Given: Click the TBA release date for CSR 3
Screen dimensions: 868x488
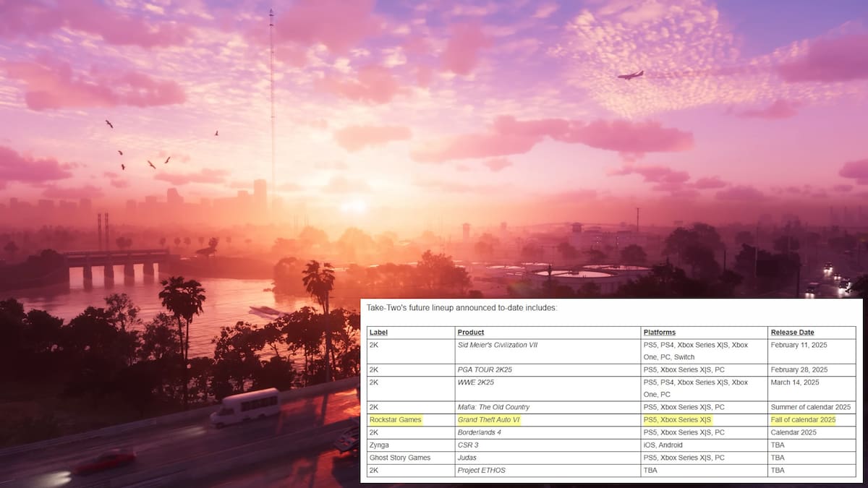Looking at the screenshot, I should (778, 445).
